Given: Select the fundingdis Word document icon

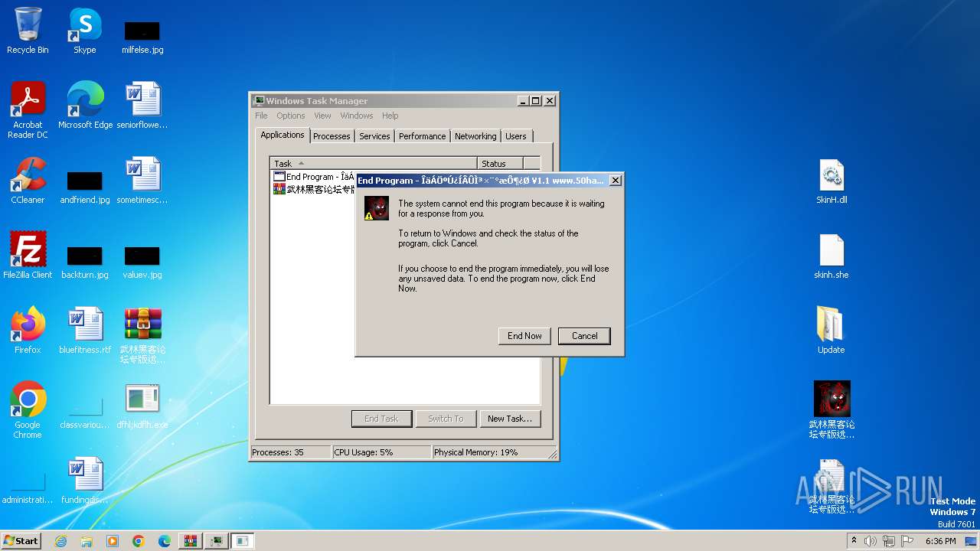Looking at the screenshot, I should (85, 480).
